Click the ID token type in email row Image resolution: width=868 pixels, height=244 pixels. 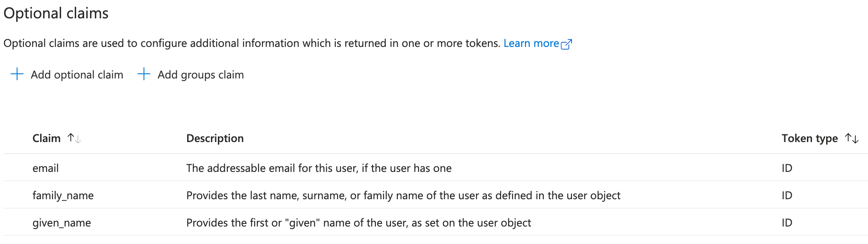coord(787,168)
